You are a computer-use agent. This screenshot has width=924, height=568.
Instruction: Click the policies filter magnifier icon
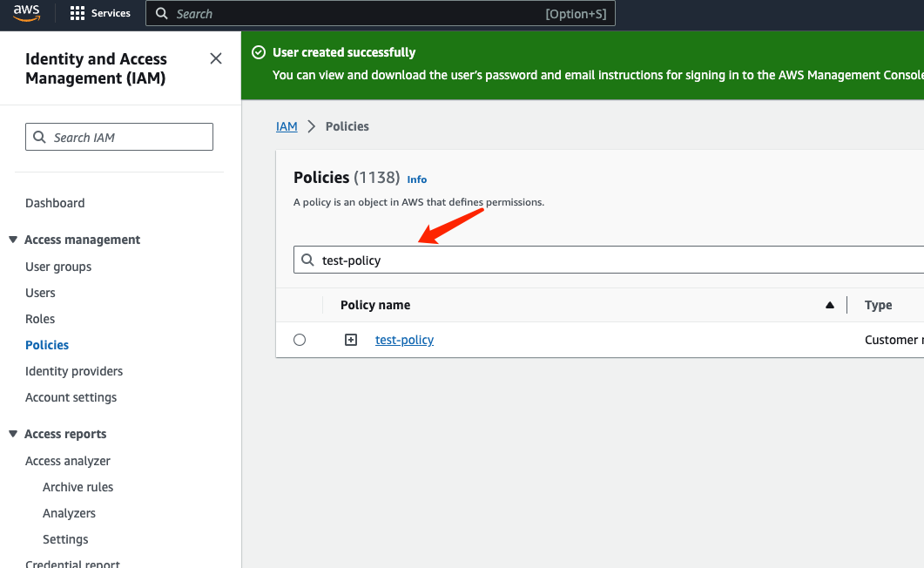307,260
